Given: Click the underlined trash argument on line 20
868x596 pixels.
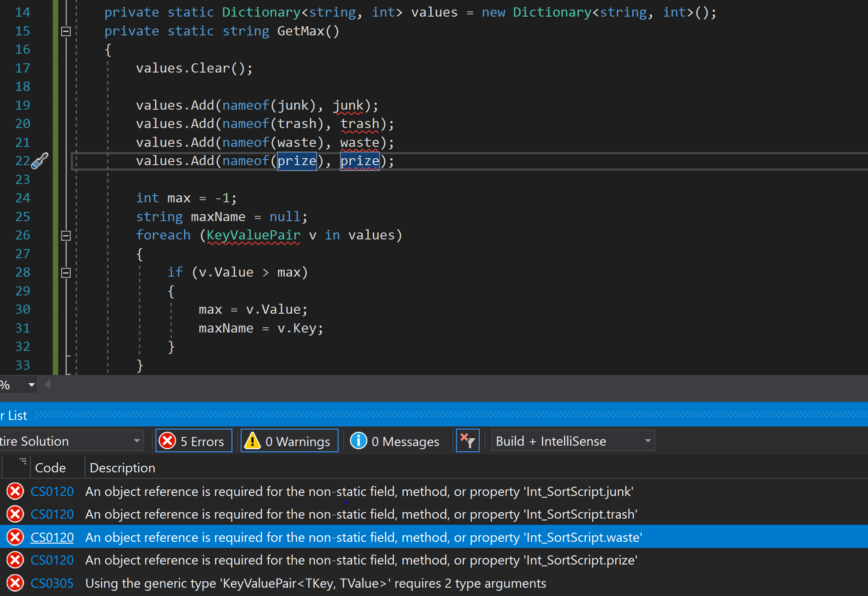Looking at the screenshot, I should point(360,124).
